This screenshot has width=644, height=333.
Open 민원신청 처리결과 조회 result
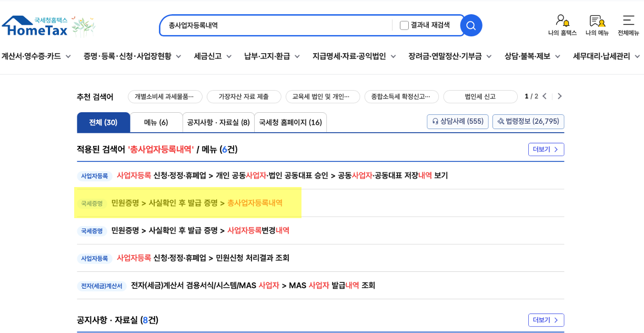click(x=203, y=258)
